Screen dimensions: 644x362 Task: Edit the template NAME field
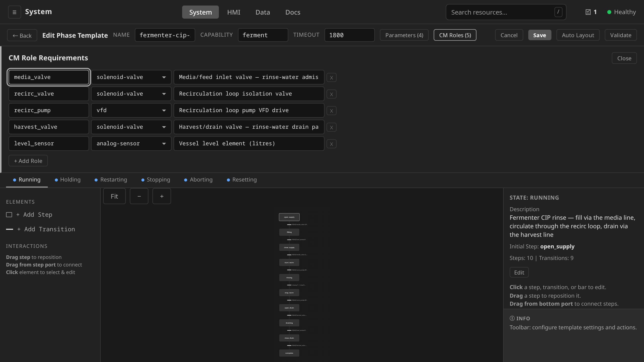(165, 35)
